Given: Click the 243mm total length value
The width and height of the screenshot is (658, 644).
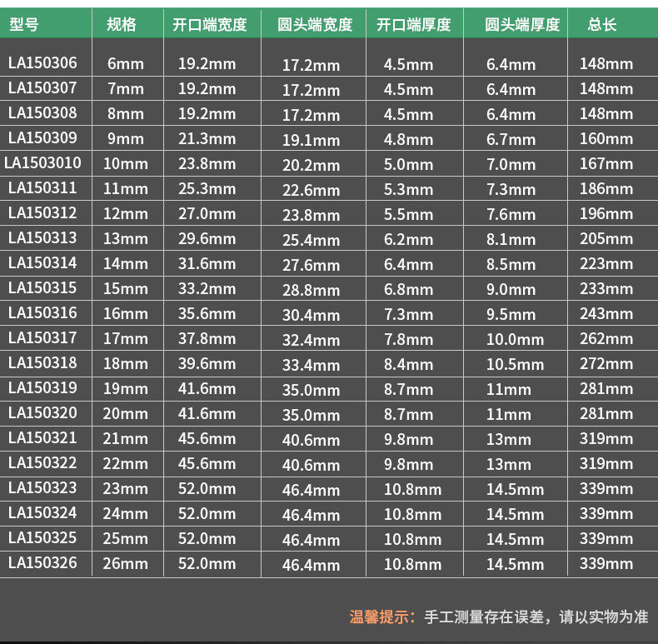Looking at the screenshot, I should click(606, 313).
